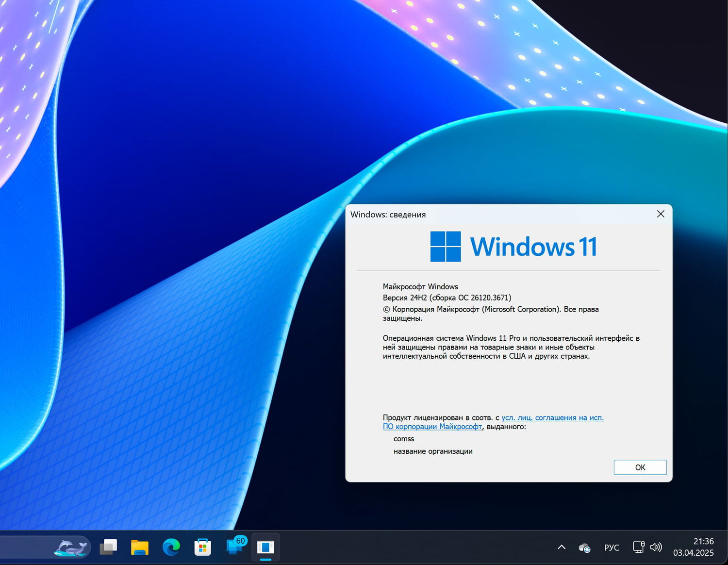Expand hidden system tray icons
Screen dimensions: 728x565
tap(562, 547)
